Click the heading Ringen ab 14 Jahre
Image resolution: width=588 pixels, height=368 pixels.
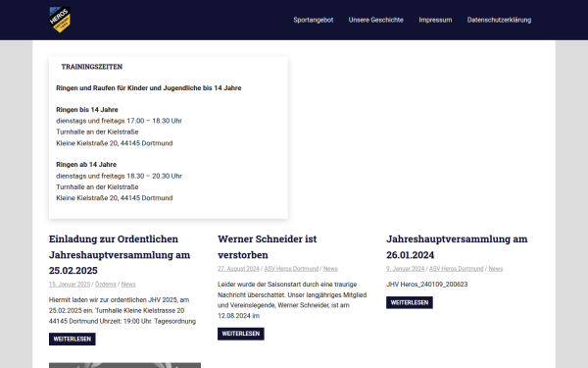[86, 165]
